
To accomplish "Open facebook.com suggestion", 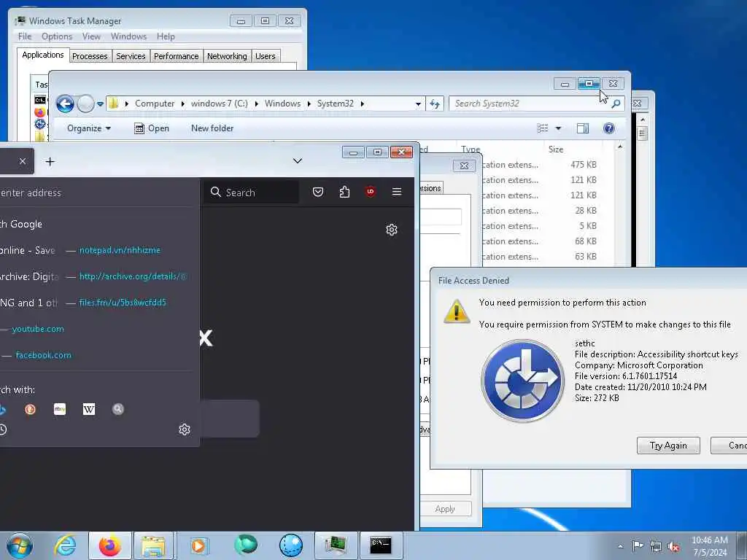I will click(x=43, y=355).
